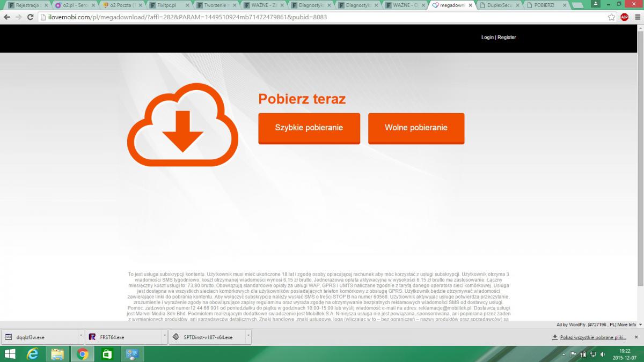644x362 pixels.
Task: Open the Action Center flag icon
Action: pyautogui.click(x=573, y=354)
